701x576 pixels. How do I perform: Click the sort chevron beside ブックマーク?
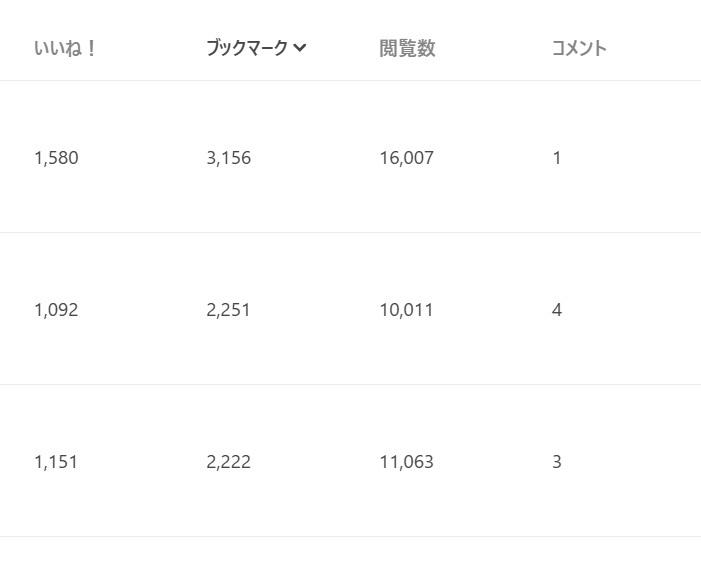click(x=300, y=49)
